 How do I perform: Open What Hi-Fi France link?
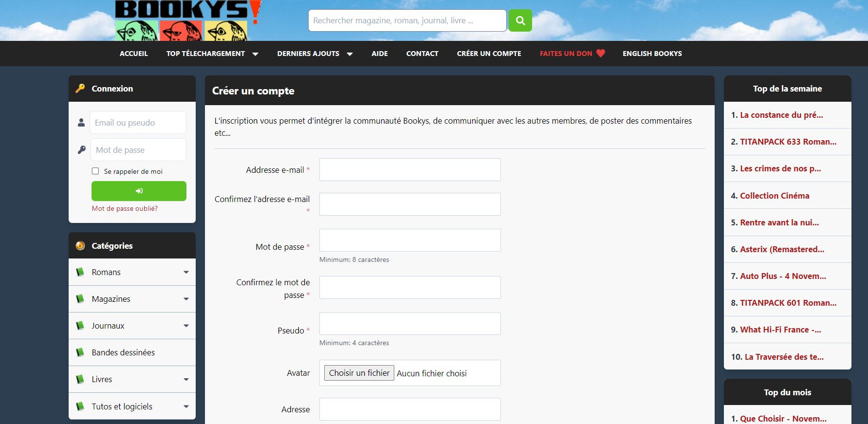click(x=780, y=330)
